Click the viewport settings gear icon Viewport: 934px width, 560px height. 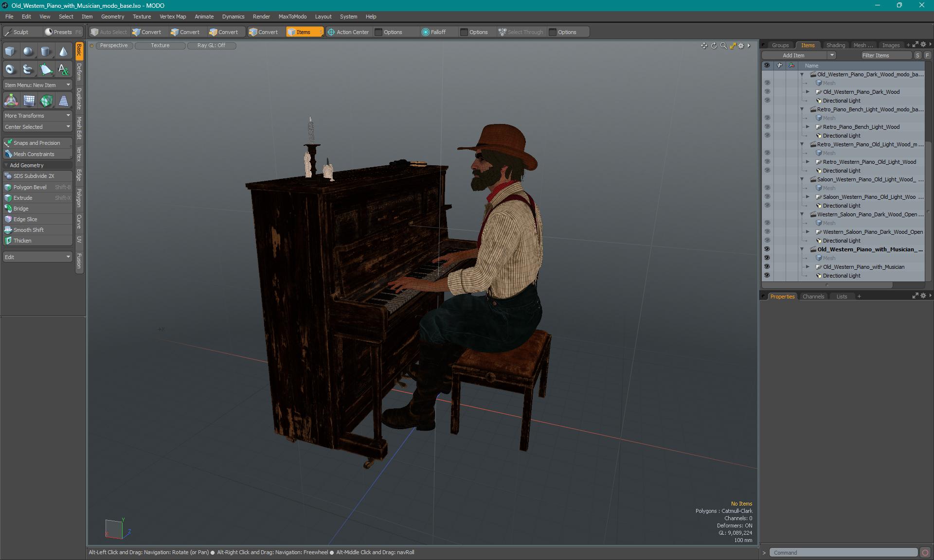(741, 46)
